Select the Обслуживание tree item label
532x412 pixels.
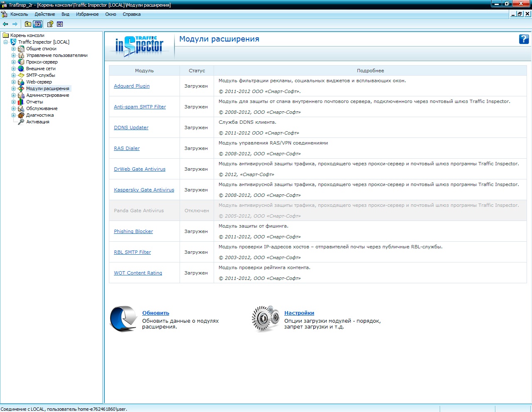click(x=42, y=108)
